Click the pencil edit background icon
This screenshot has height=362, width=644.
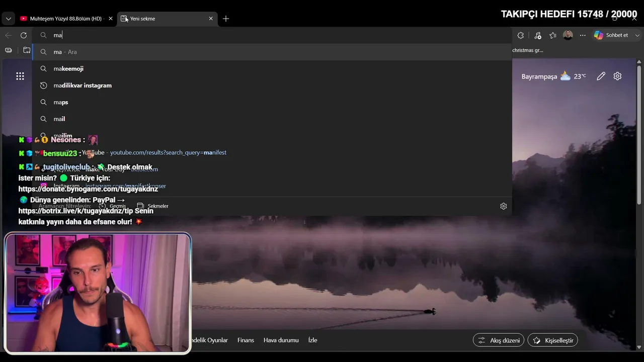tap(601, 76)
